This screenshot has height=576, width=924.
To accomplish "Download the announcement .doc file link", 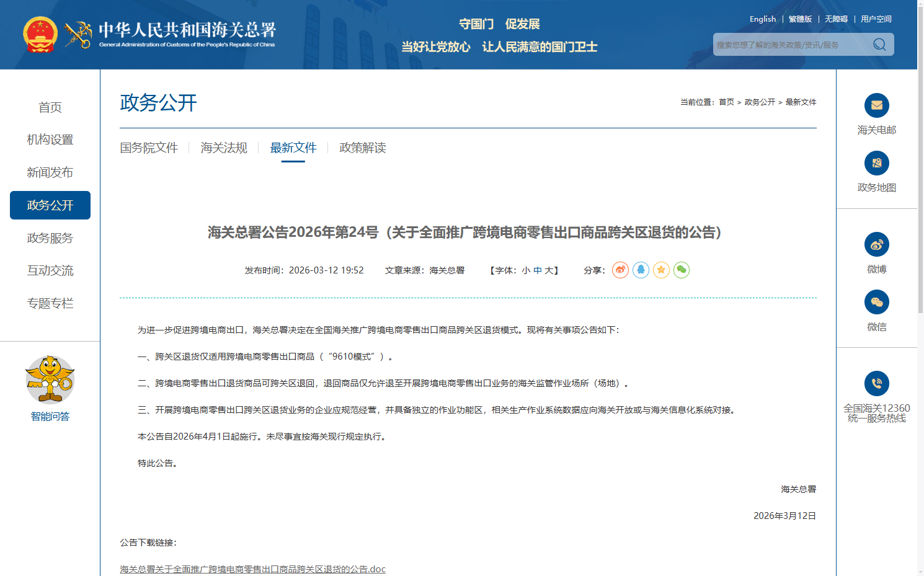I will [x=252, y=569].
